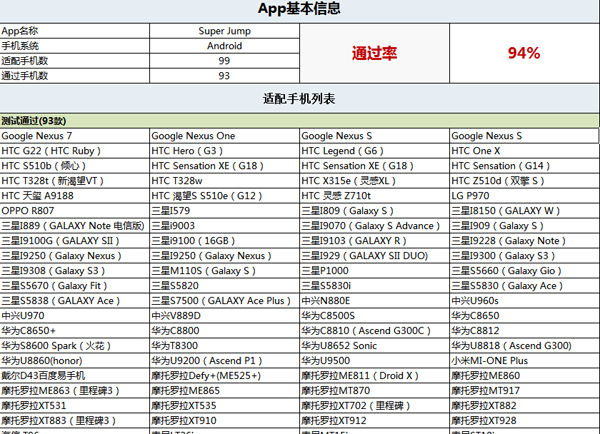
Task: Select the "HTC 渴望S S510e ( G12 )" cell
Action: pos(224,196)
